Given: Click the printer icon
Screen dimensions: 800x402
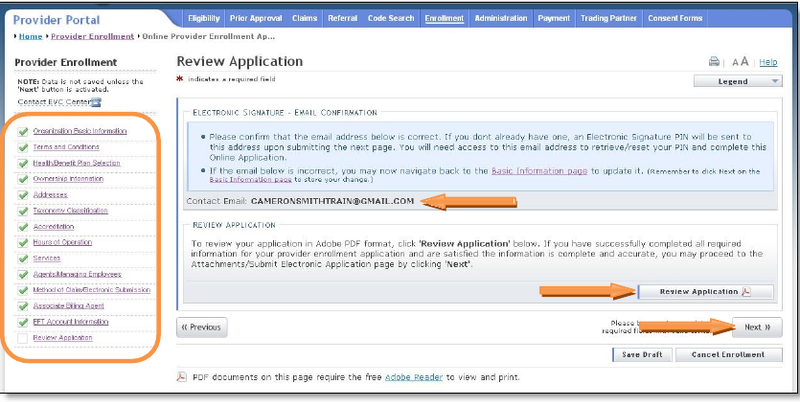Looking at the screenshot, I should click(x=714, y=62).
